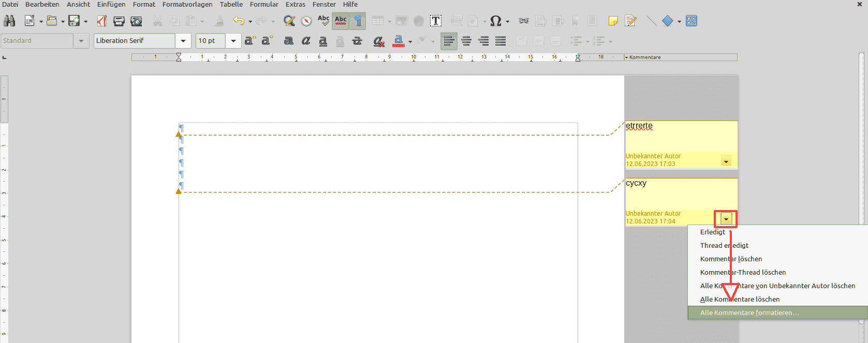Open the Bearbeiten menu
The height and width of the screenshot is (343, 868).
pyautogui.click(x=42, y=4)
